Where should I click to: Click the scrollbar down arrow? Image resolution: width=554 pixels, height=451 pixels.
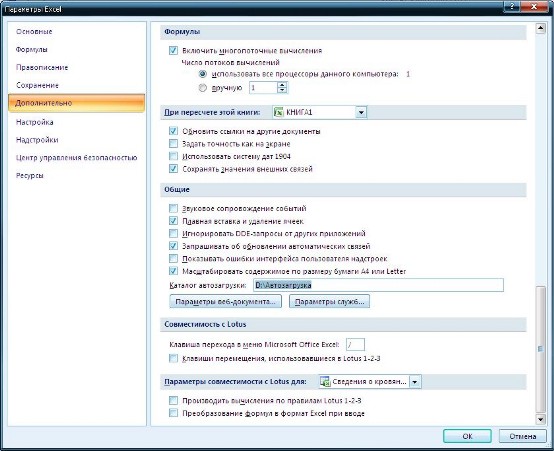click(540, 419)
